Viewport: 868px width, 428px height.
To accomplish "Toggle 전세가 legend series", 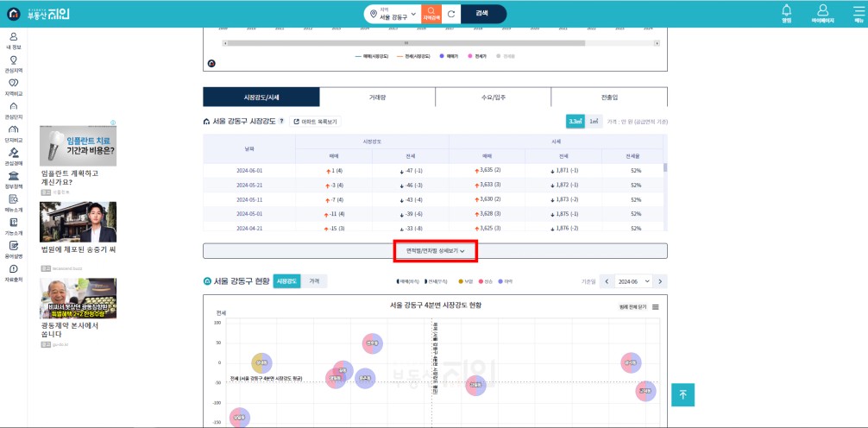I will click(x=477, y=56).
